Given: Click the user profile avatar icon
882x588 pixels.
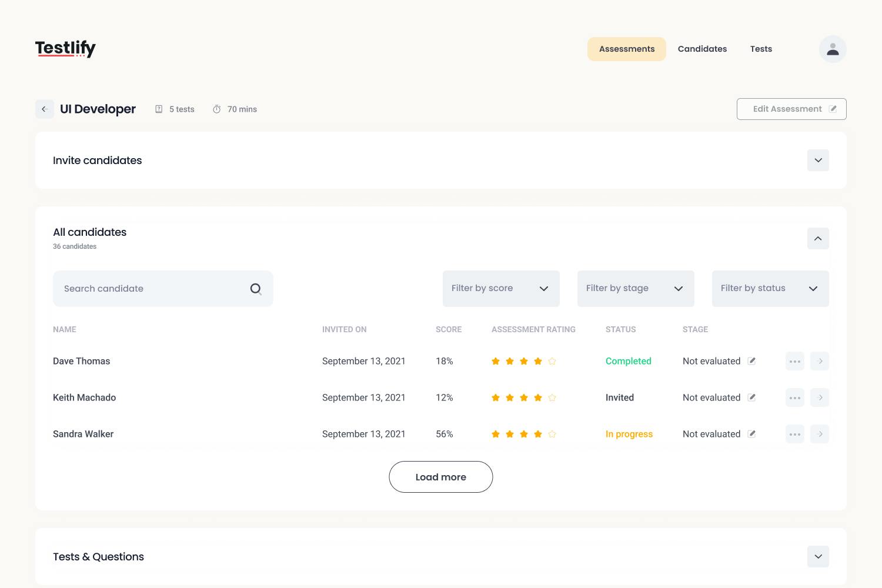Looking at the screenshot, I should [833, 49].
